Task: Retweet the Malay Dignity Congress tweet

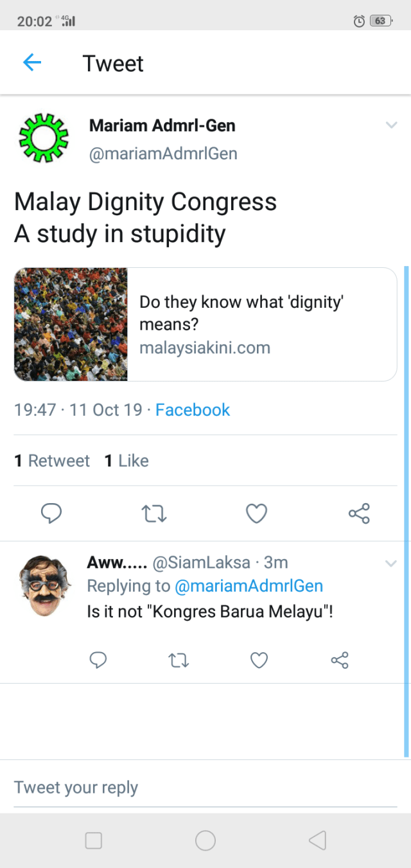Action: (153, 513)
